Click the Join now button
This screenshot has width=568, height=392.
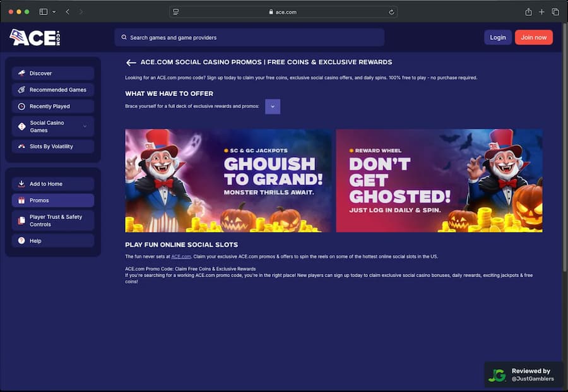[x=533, y=37]
